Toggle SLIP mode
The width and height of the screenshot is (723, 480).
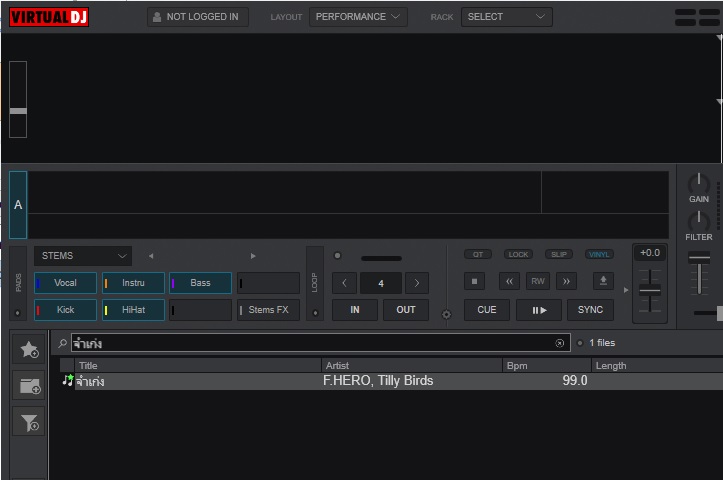pos(559,255)
